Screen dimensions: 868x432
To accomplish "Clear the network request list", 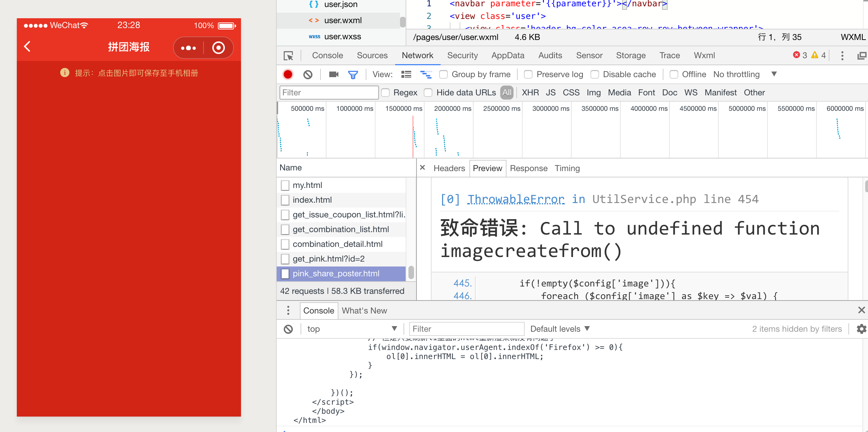I will coord(308,74).
